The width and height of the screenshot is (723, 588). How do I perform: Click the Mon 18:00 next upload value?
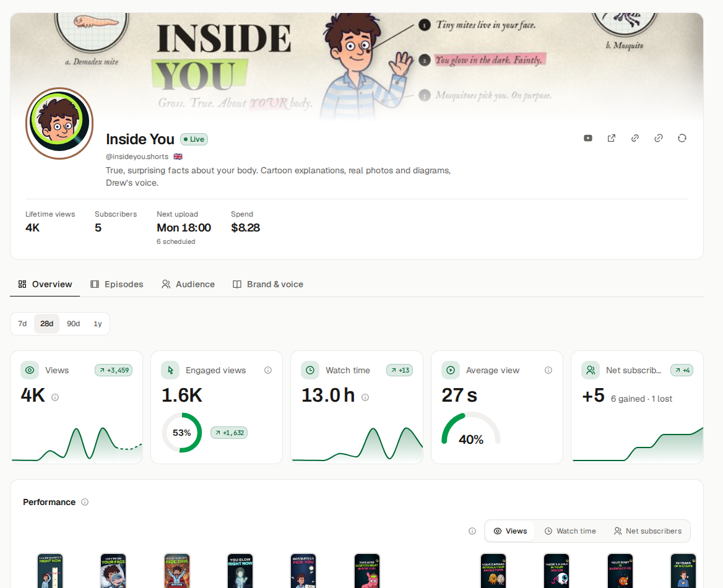(184, 228)
